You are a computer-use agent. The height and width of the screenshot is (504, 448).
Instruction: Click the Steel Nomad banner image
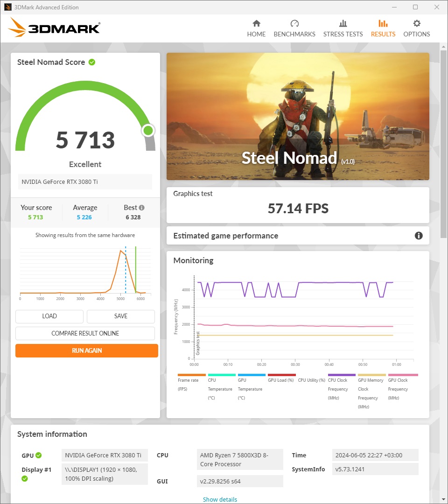coord(298,116)
